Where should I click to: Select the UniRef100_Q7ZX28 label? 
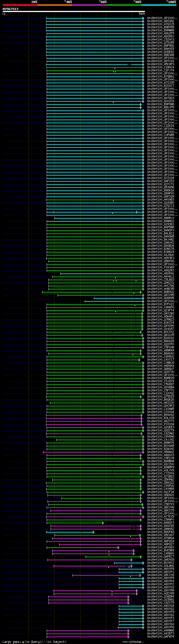click(161, 178)
